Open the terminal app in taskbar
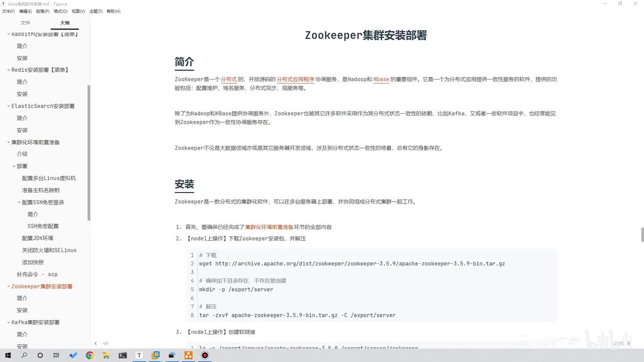 tap(123, 355)
